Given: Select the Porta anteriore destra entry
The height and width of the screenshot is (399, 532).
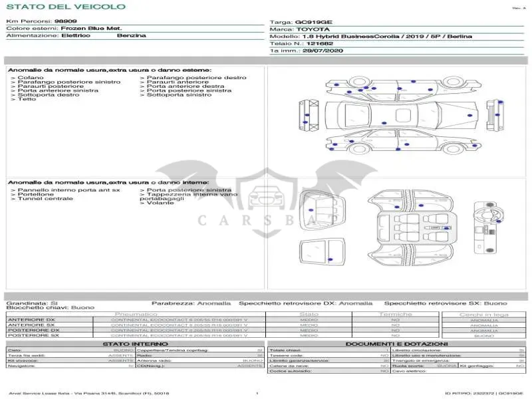Looking at the screenshot, I should 186,86.
